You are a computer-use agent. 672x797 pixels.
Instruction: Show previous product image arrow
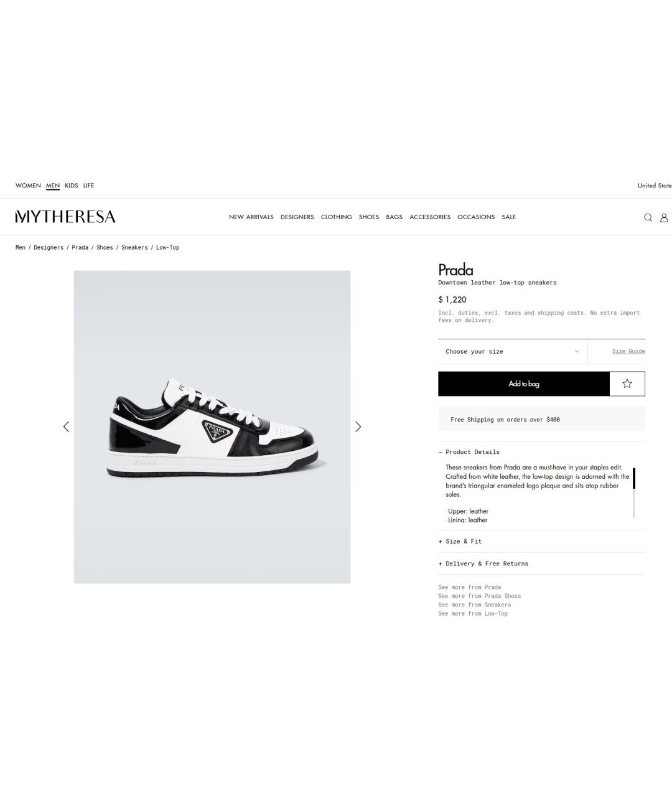pos(66,427)
